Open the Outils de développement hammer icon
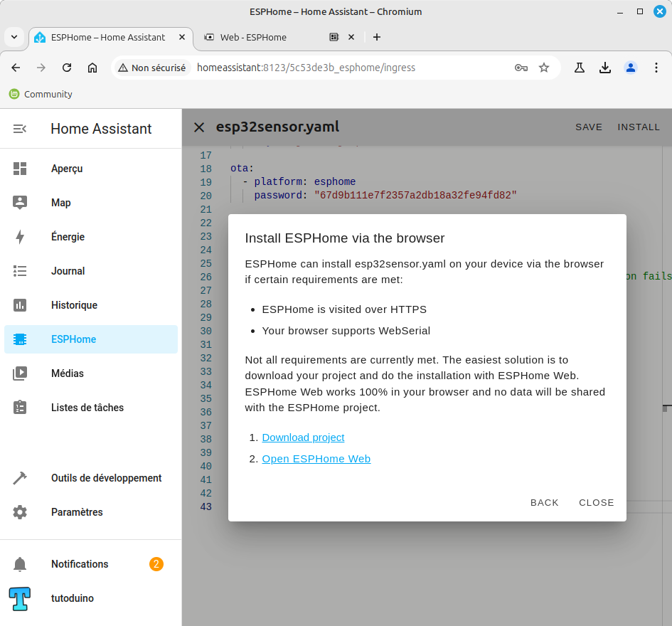672x626 pixels. tap(20, 478)
